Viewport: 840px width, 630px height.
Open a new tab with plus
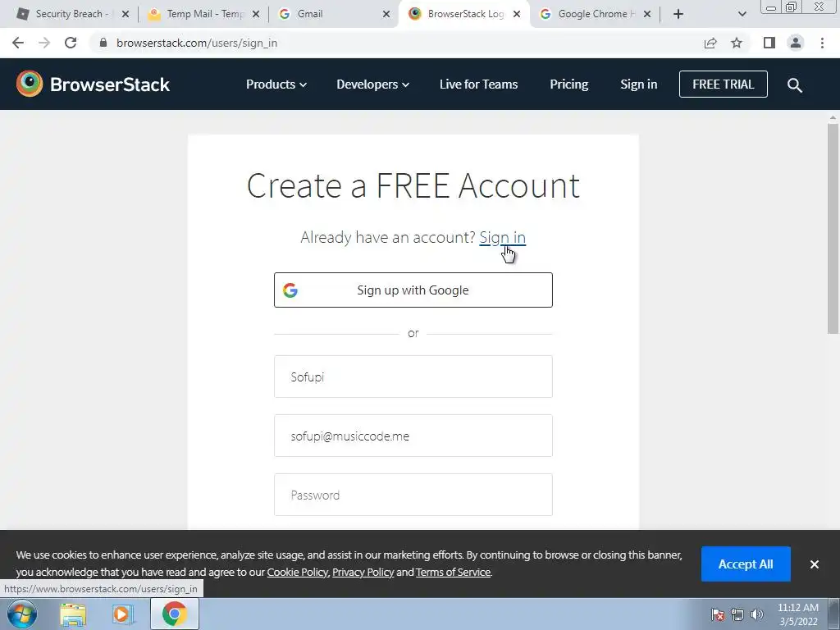pos(678,14)
